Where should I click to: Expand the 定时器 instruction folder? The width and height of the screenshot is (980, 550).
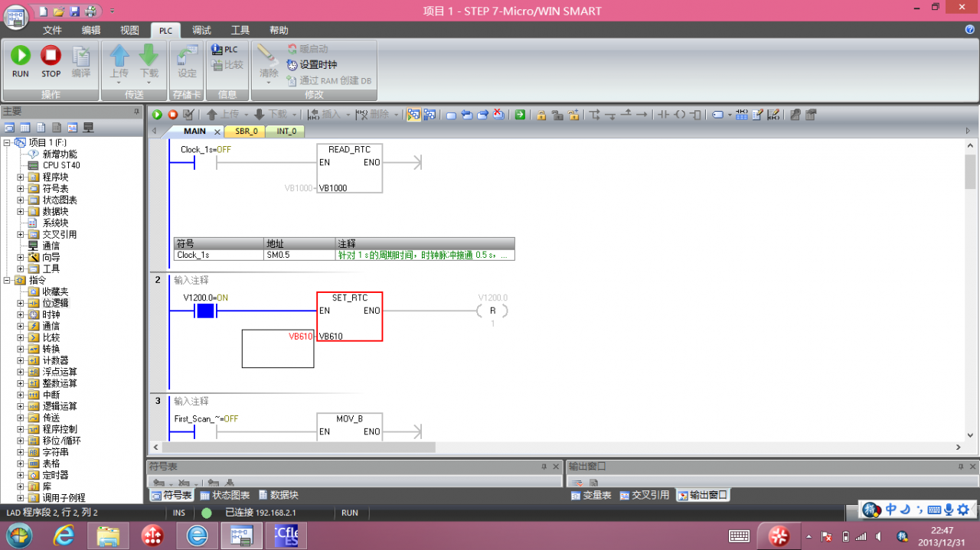point(21,475)
